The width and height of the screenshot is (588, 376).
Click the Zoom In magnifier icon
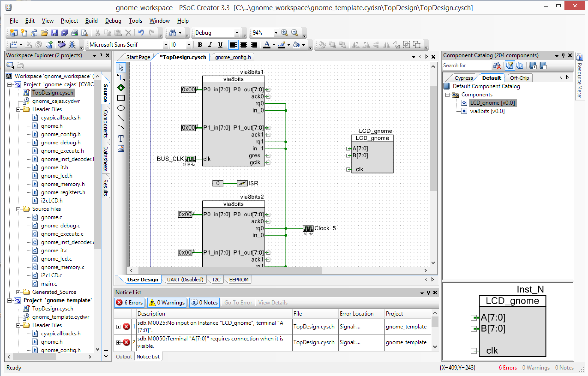[284, 33]
